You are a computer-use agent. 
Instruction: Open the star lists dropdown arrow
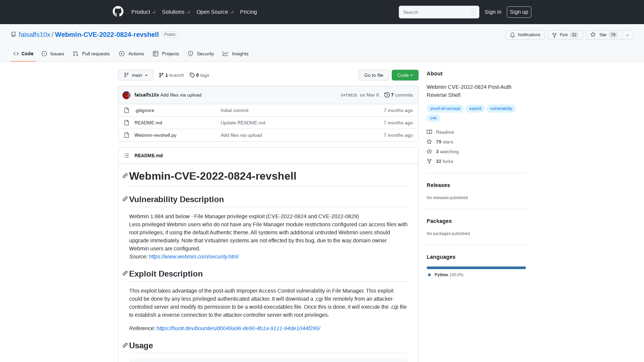coord(628,35)
